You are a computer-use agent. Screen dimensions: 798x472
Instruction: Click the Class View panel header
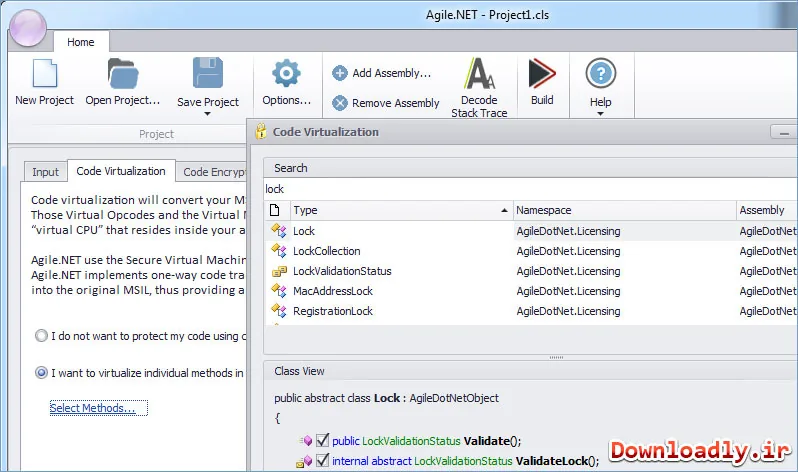531,371
